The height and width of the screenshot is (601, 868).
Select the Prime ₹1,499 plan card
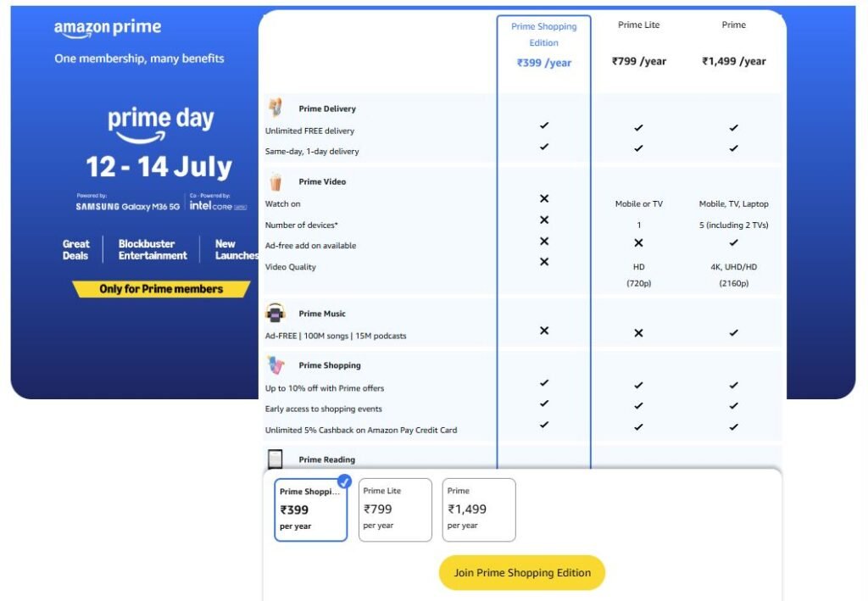(x=479, y=509)
